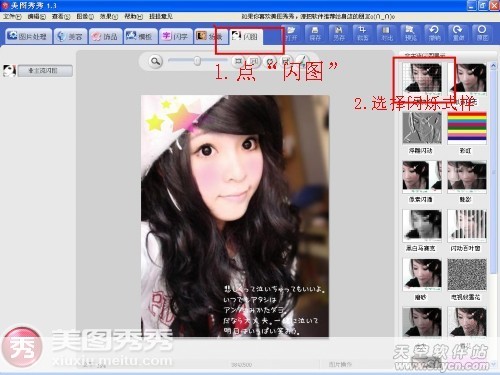Open the 闪字 flashing text tab
Screen dimensions: 500x375
(176, 36)
